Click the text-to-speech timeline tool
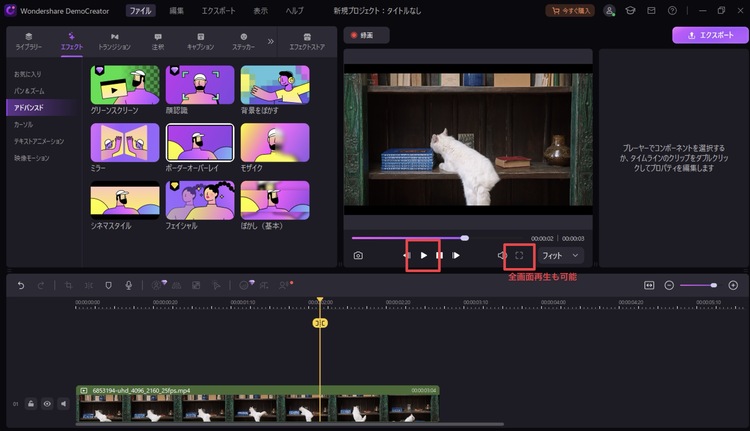 coord(264,286)
